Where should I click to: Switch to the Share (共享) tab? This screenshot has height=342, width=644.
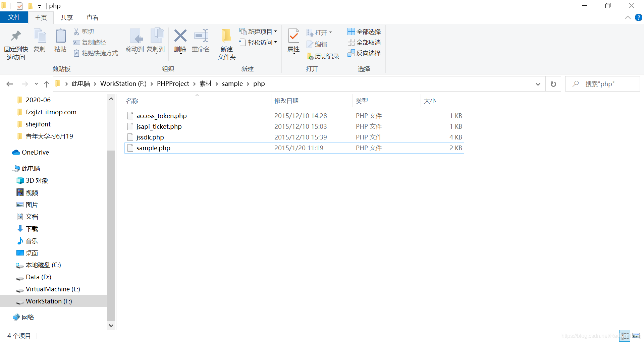66,18
